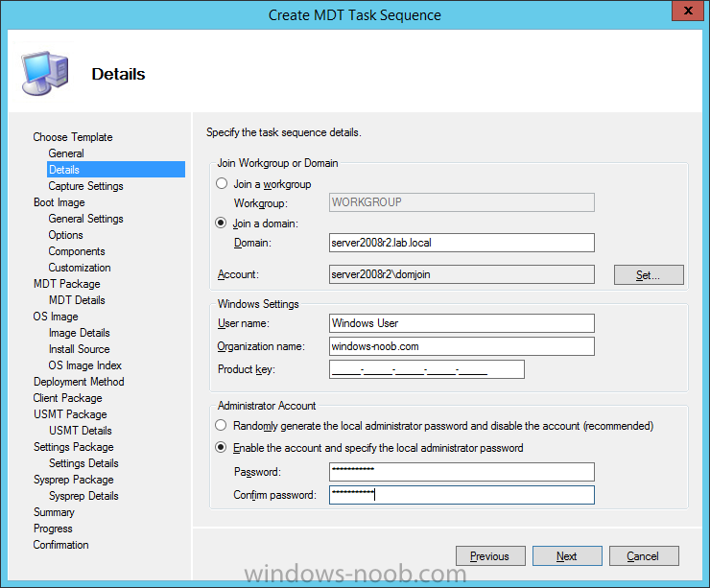Viewport: 710px width, 588px height.
Task: Go to the Options step
Action: click(65, 235)
